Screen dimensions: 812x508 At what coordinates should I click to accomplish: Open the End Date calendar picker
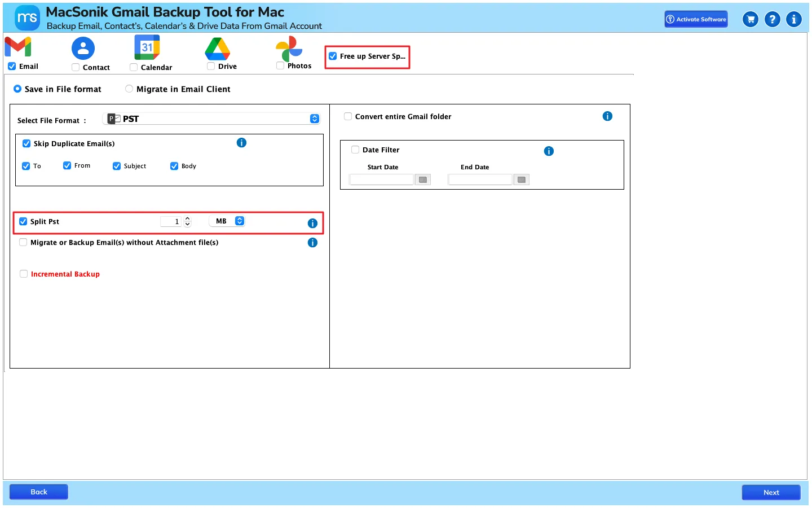pos(522,179)
